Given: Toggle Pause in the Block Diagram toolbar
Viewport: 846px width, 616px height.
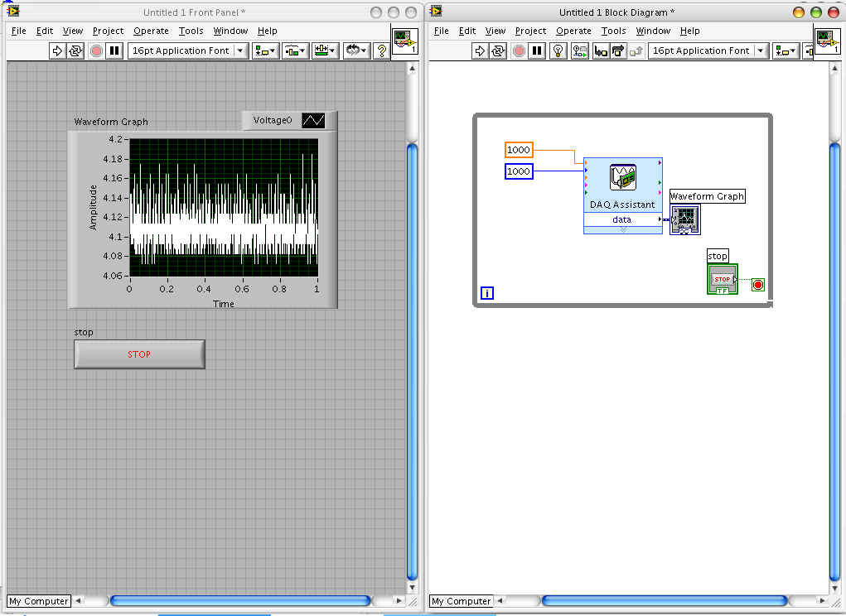Looking at the screenshot, I should pos(538,51).
